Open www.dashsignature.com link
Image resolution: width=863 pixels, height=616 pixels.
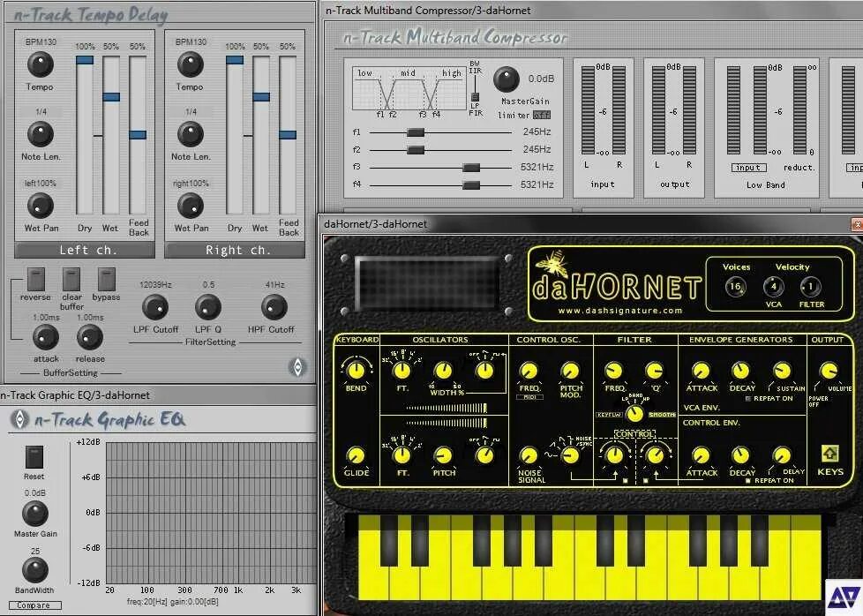coord(619,311)
